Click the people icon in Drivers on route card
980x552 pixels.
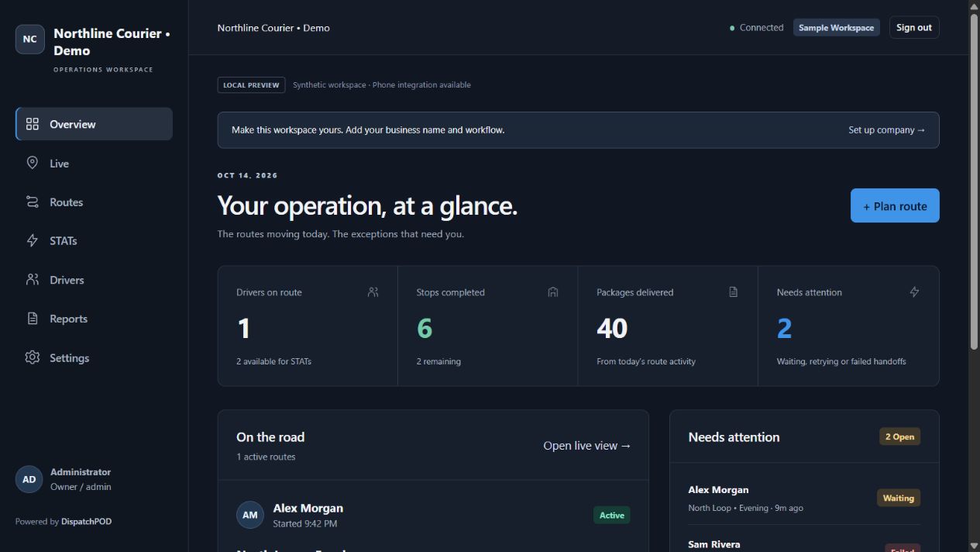point(373,292)
